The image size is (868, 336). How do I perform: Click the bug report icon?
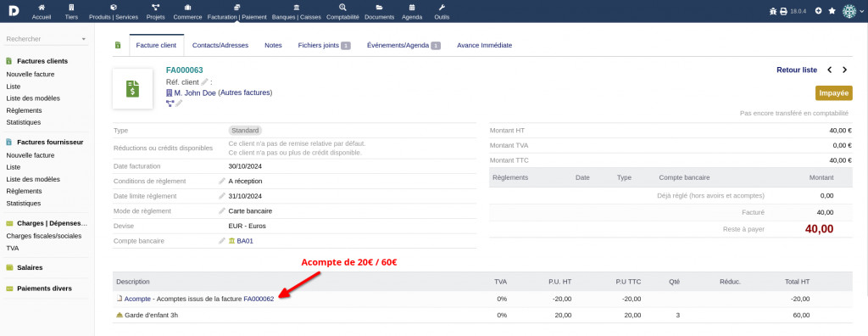(x=773, y=11)
